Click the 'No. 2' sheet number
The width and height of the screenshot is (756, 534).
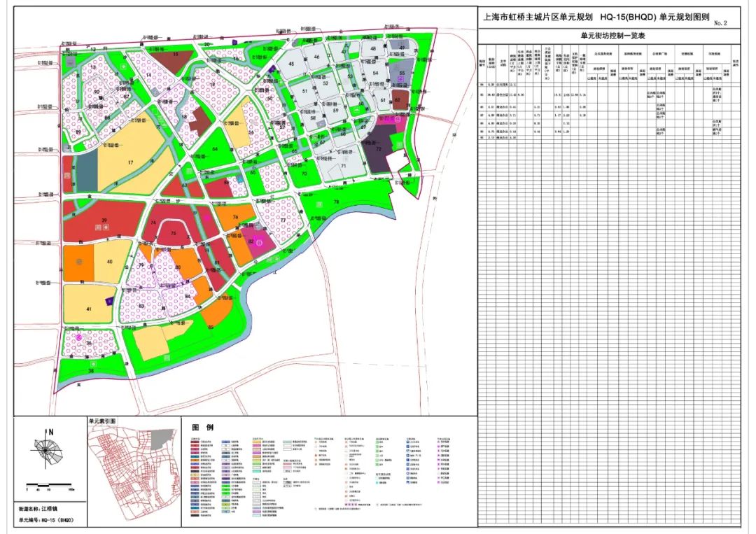click(x=720, y=23)
